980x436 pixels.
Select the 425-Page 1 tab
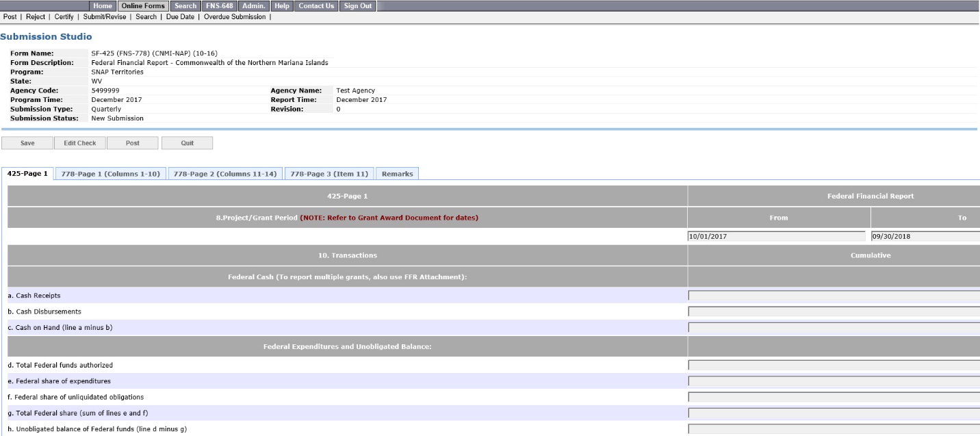[27, 174]
